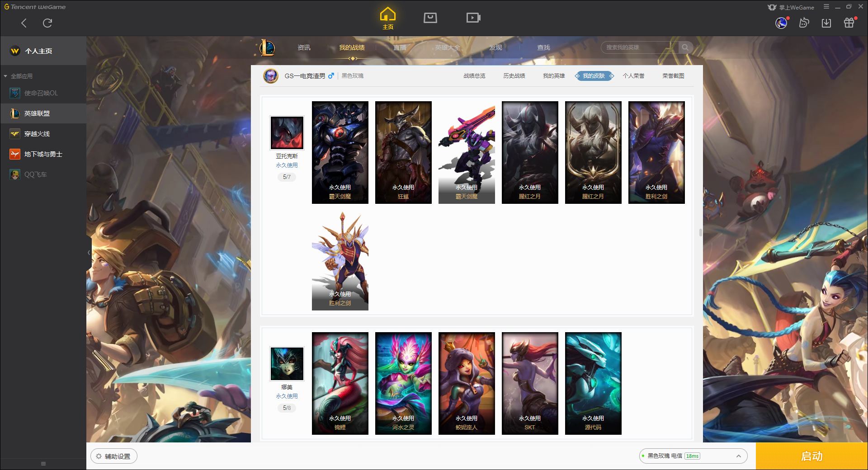Open the gift box icon
This screenshot has height=470, width=868.
click(849, 23)
